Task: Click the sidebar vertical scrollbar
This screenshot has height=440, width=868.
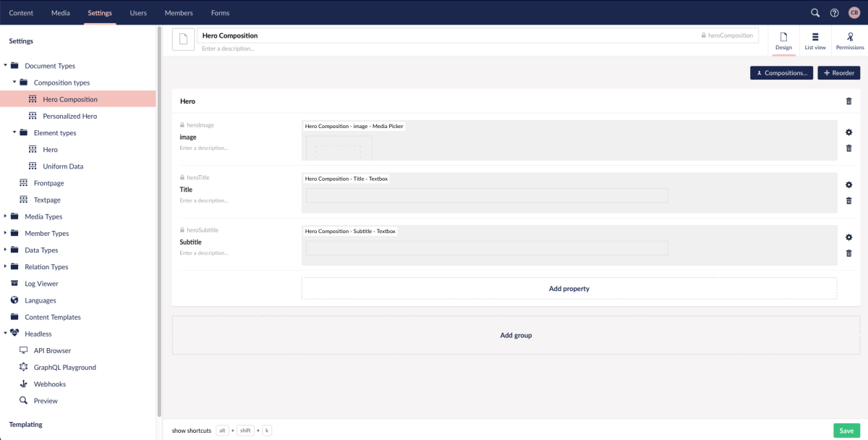Action: point(159,221)
